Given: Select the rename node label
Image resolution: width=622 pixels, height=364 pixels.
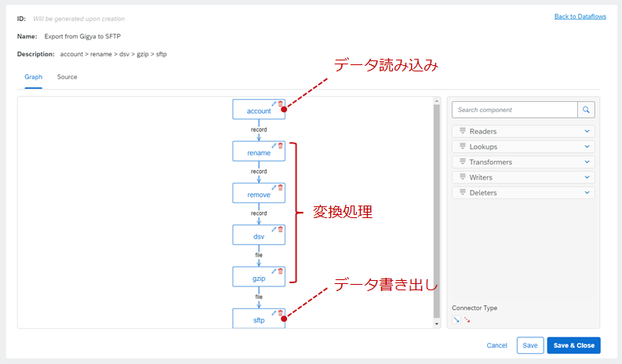Looking at the screenshot, I should pos(259,153).
